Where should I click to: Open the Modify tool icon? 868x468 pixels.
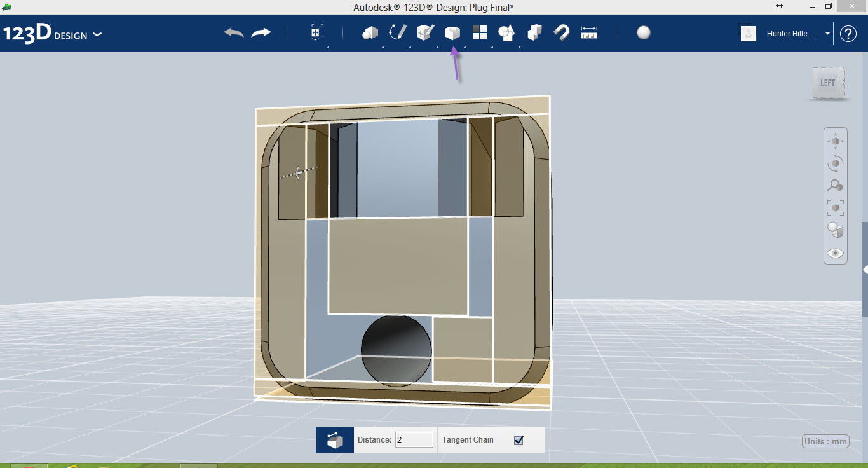[452, 33]
